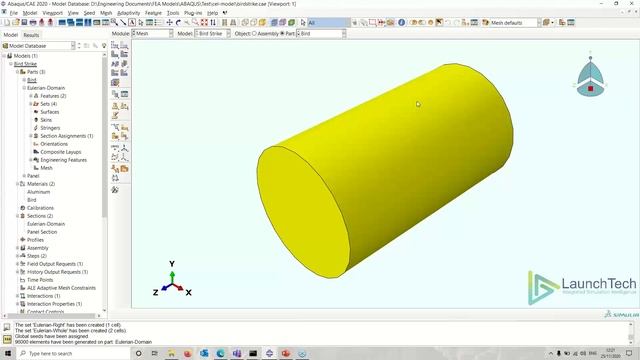This screenshot has height=360, width=640.
Task: Click the Print icon in toolbar
Action: 33,22
